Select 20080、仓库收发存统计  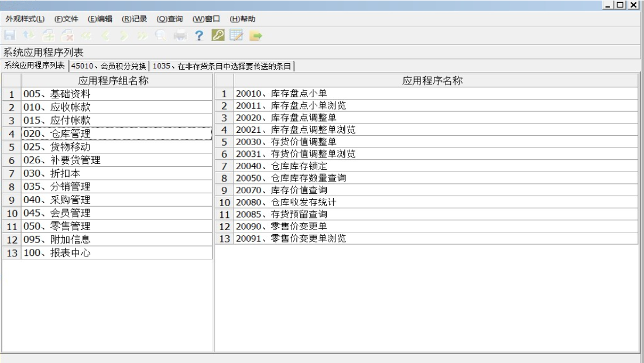pyautogui.click(x=436, y=202)
